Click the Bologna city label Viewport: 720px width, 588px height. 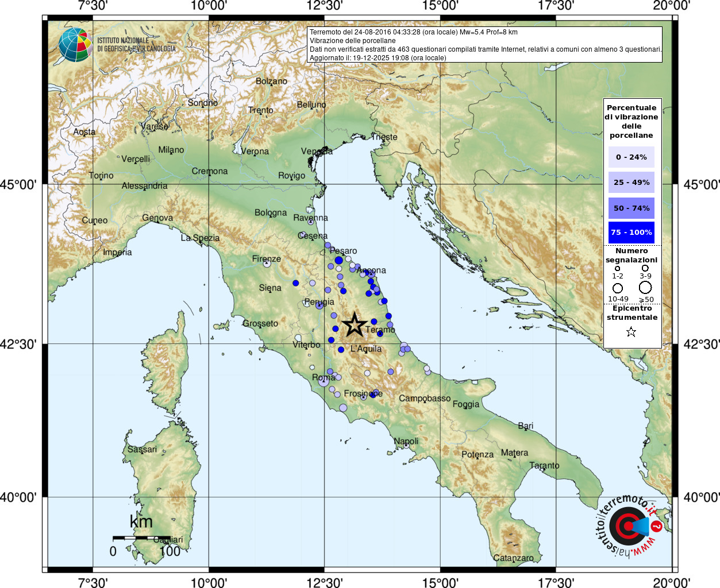pyautogui.click(x=271, y=213)
